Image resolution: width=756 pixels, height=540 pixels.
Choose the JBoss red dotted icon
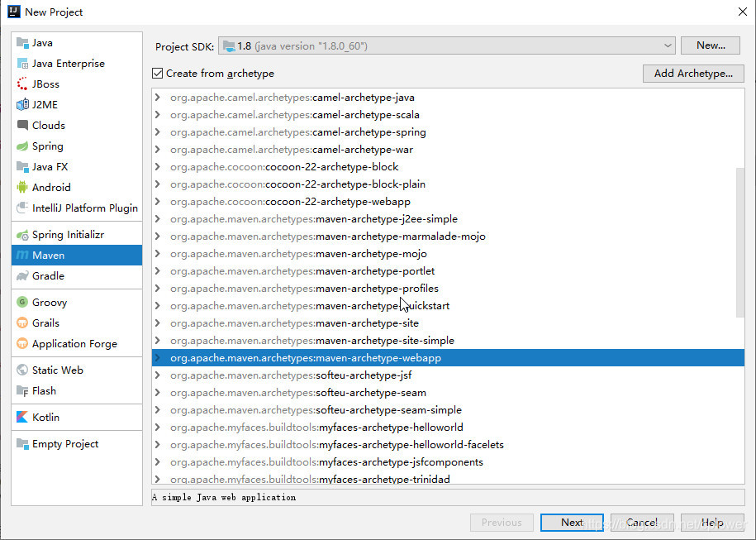22,84
